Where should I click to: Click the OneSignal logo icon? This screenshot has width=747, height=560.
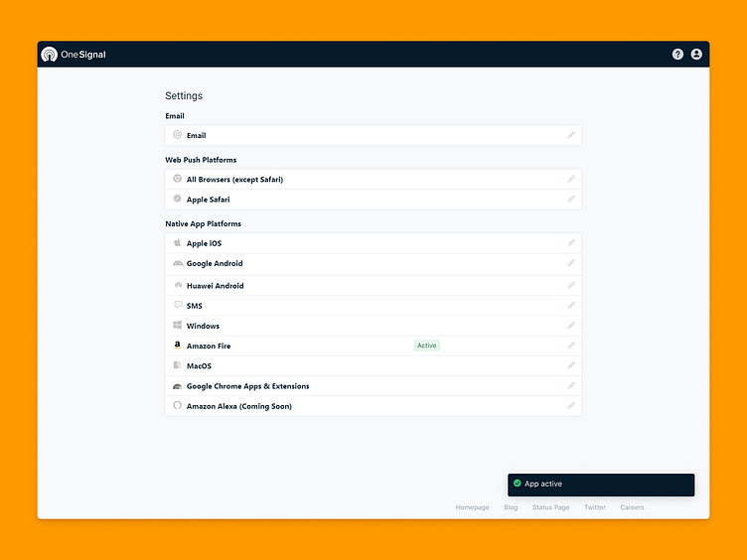pyautogui.click(x=49, y=55)
